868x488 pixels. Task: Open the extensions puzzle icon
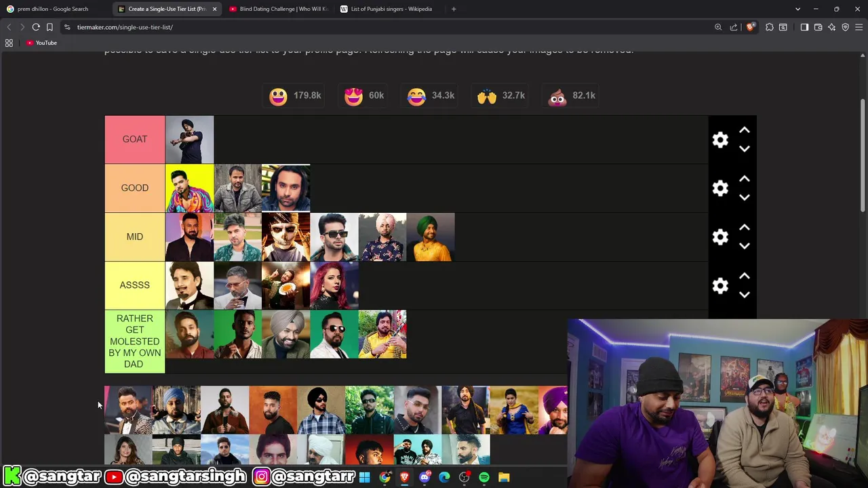tap(770, 27)
